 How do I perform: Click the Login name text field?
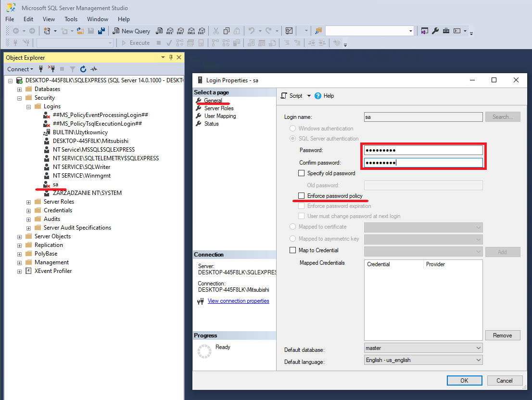(423, 117)
